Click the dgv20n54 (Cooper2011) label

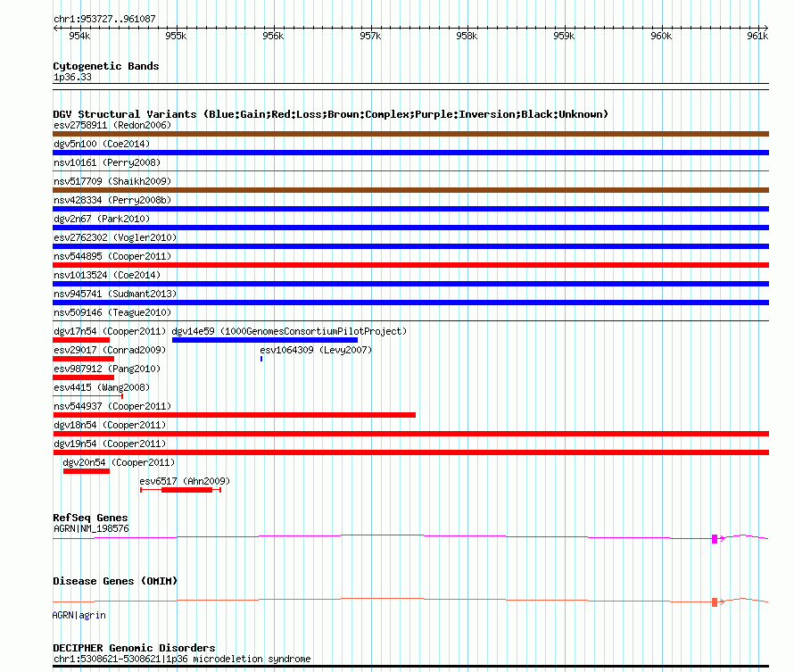[119, 462]
